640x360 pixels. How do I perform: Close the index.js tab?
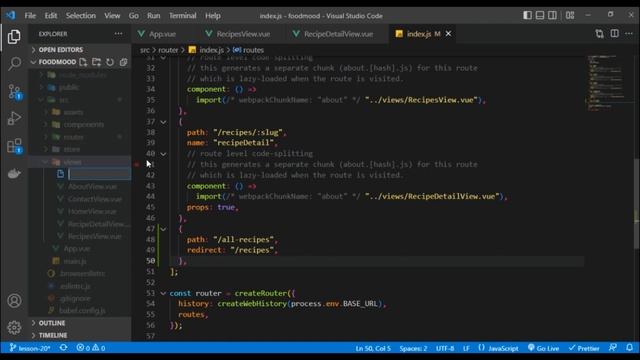point(448,34)
